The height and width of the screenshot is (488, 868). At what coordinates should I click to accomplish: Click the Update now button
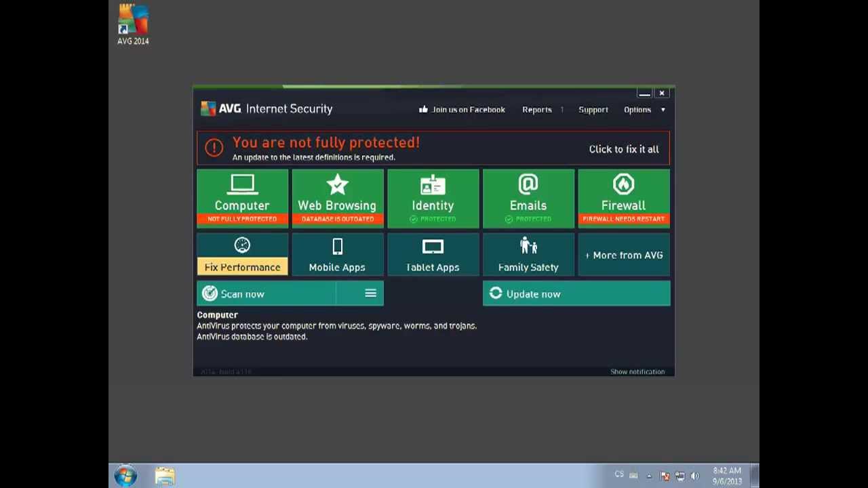click(x=576, y=293)
